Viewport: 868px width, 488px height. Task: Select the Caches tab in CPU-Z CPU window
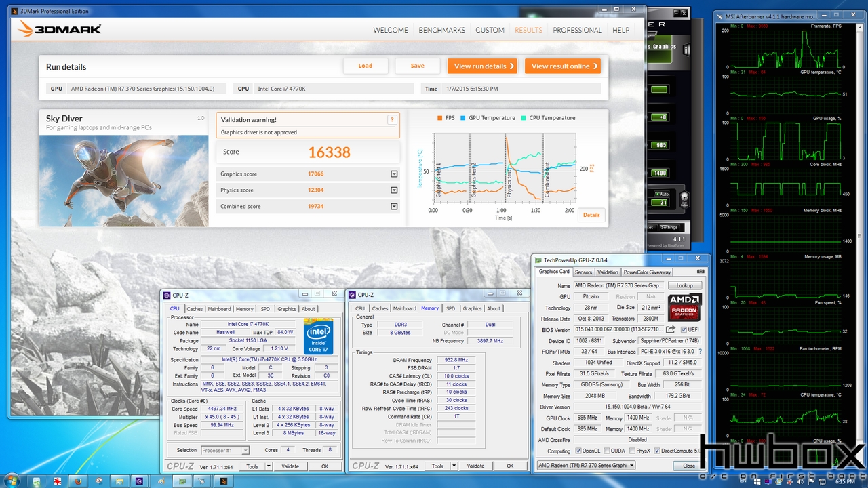click(x=195, y=309)
